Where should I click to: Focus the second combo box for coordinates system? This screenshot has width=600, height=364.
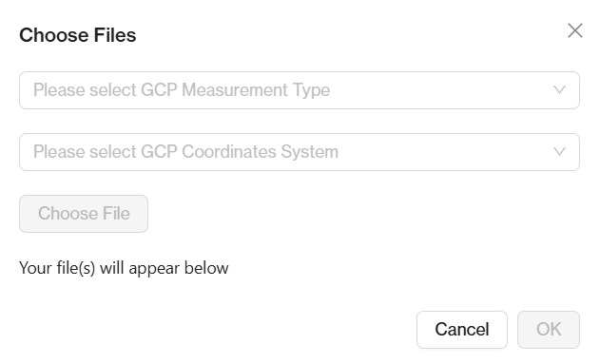300,152
